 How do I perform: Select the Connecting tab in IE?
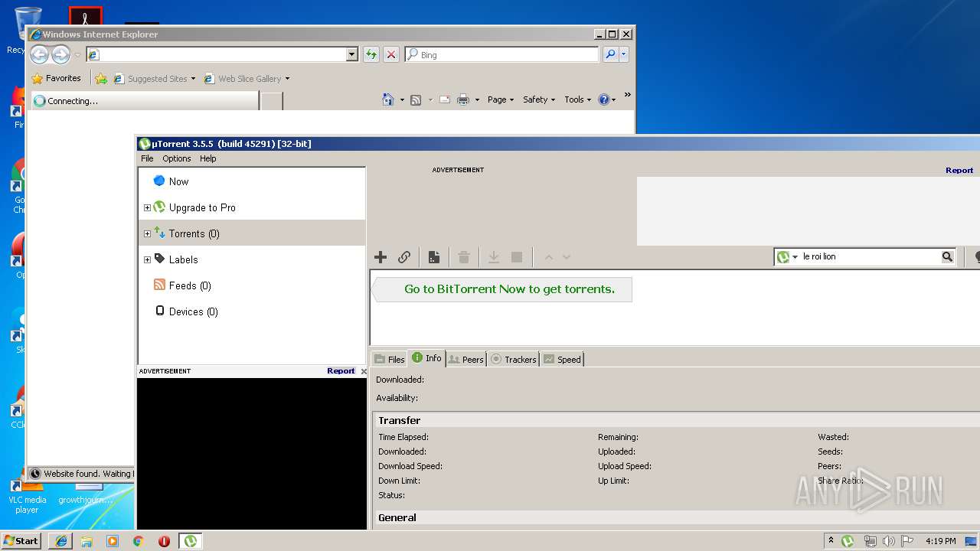tap(144, 100)
